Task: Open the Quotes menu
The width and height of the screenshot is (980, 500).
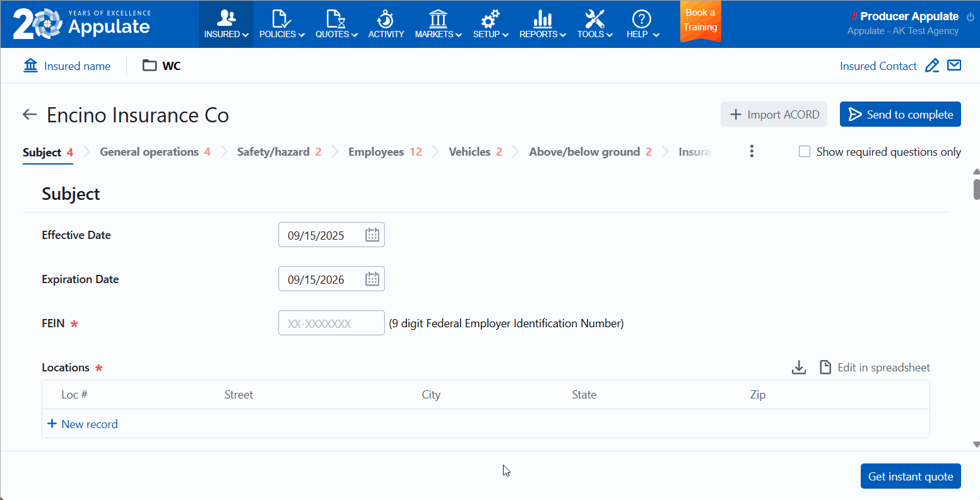Action: 336,24
